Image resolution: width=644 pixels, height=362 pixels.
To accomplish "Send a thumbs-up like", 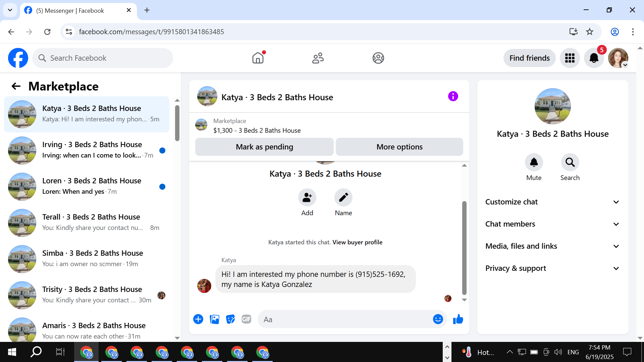I will (458, 319).
